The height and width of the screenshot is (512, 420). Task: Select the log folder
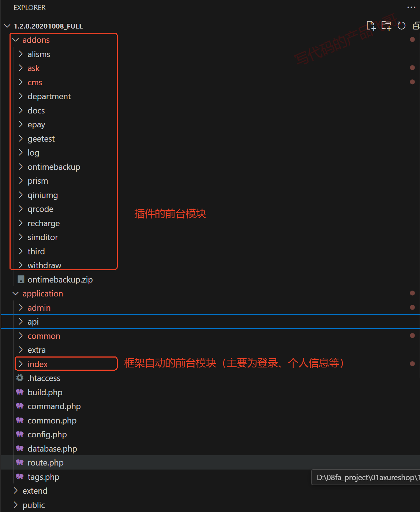[x=33, y=153]
